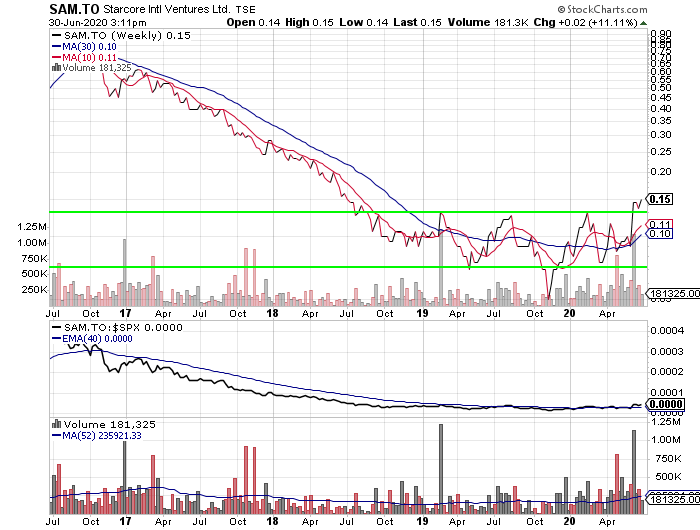This screenshot has width=700, height=530.
Task: Click the High 0.15 value
Action: [x=309, y=22]
